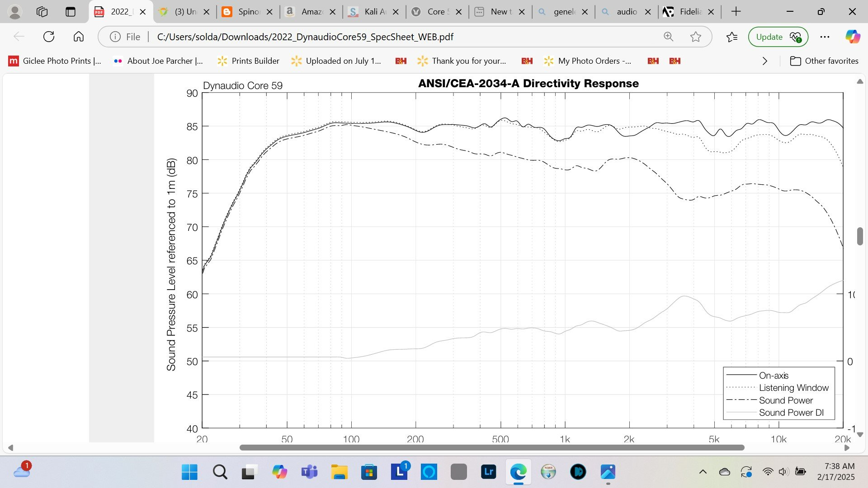Close the Amazon tab
The height and width of the screenshot is (488, 868).
(x=333, y=12)
